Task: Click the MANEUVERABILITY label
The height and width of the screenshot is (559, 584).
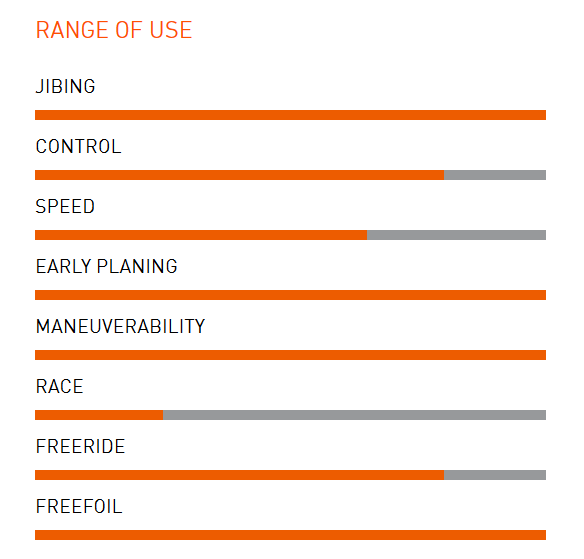Action: pyautogui.click(x=120, y=326)
